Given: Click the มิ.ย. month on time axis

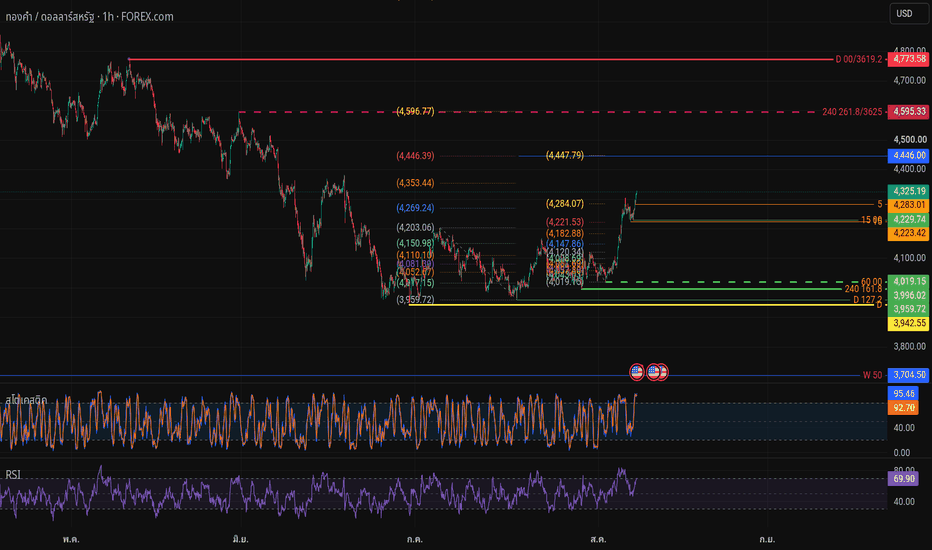Looking at the screenshot, I should coord(241,539).
